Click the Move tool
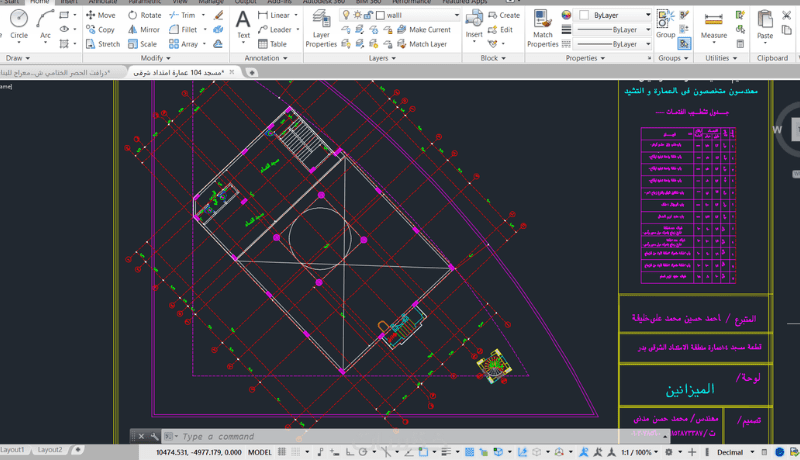The height and width of the screenshot is (460, 800). point(101,15)
